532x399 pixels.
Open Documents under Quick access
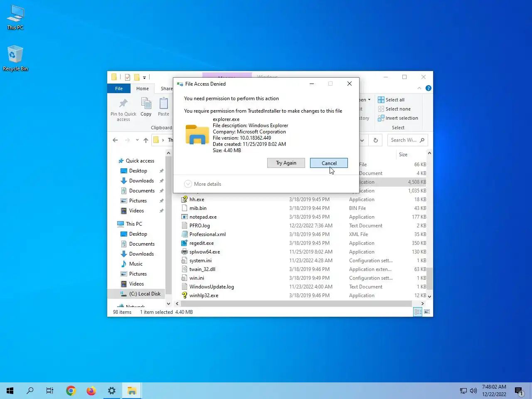[142, 191]
